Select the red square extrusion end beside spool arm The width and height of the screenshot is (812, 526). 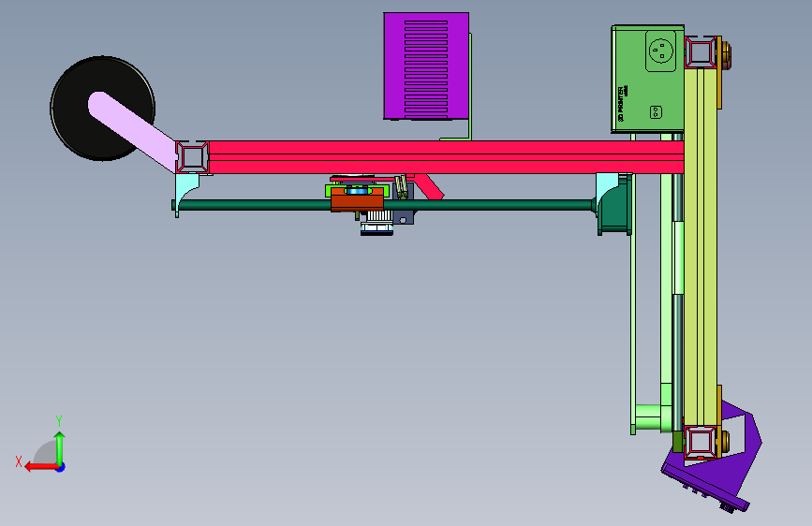[193, 157]
